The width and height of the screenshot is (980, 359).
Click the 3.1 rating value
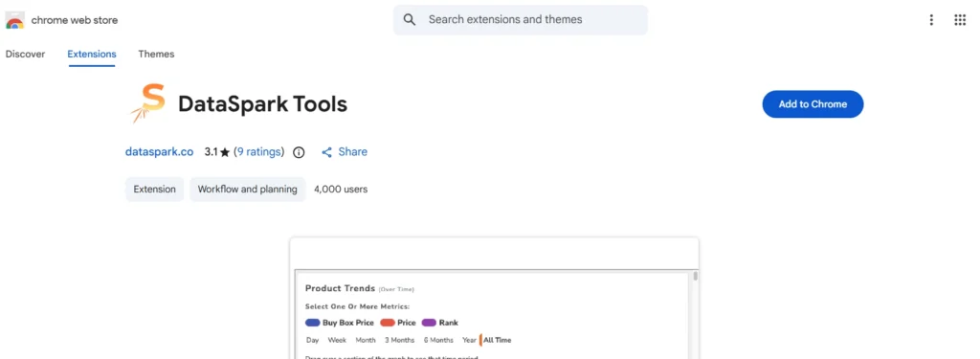click(x=211, y=152)
